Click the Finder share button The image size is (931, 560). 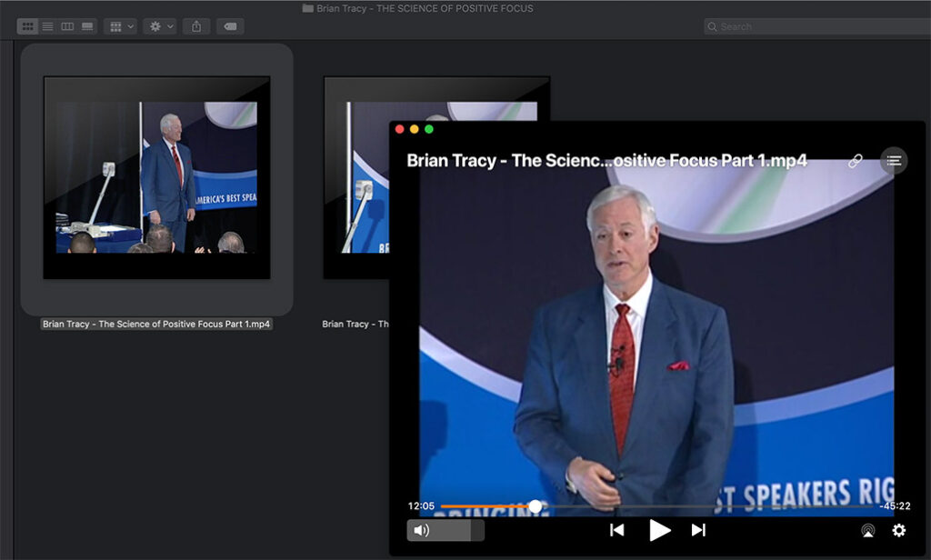click(196, 26)
